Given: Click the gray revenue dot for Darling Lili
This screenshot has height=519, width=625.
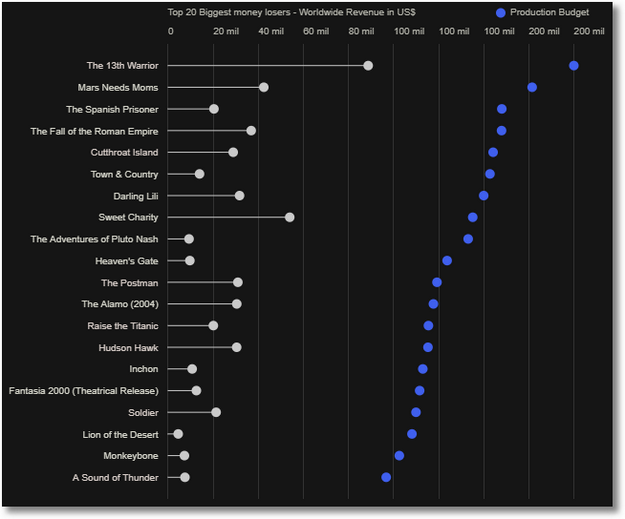Looking at the screenshot, I should tap(239, 196).
